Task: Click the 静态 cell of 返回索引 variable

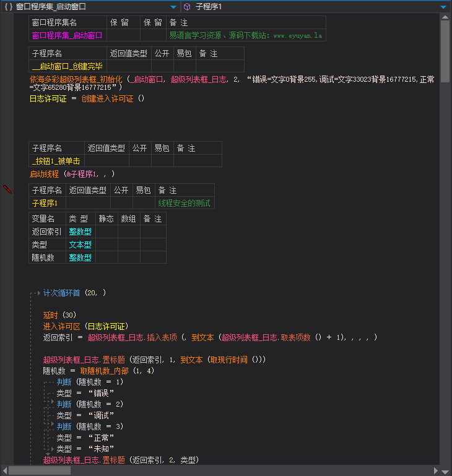Action: [x=106, y=232]
